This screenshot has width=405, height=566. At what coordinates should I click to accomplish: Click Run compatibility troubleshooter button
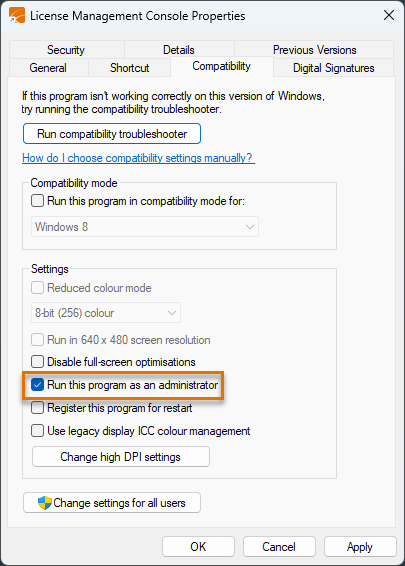click(112, 134)
